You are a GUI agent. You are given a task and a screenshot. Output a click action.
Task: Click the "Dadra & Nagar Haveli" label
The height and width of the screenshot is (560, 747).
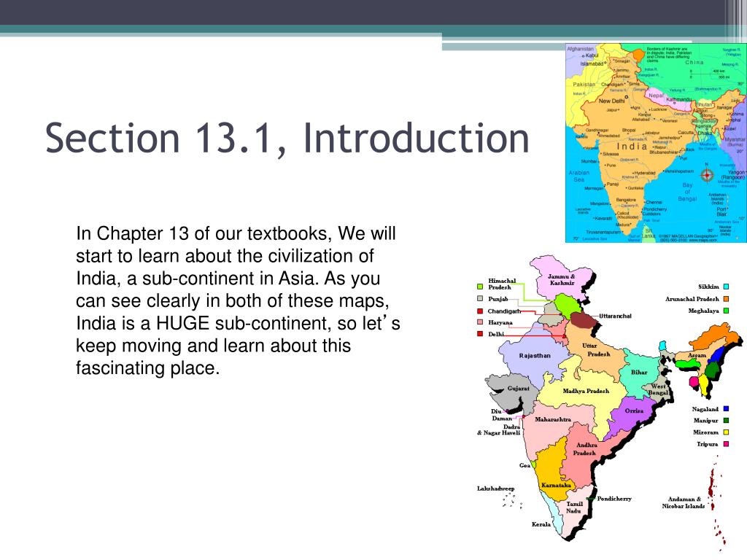499,430
